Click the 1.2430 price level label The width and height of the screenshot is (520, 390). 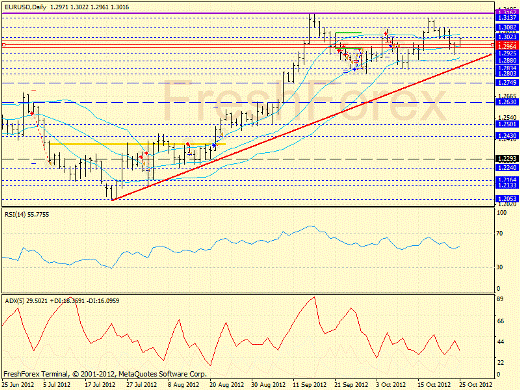click(x=507, y=136)
